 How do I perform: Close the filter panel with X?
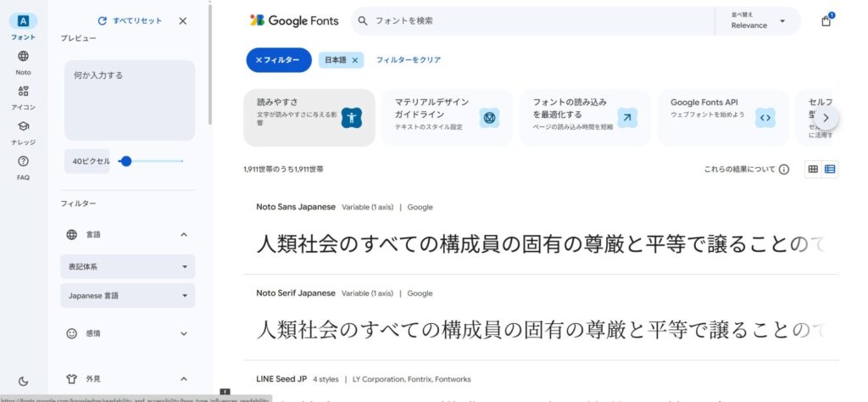(x=183, y=21)
